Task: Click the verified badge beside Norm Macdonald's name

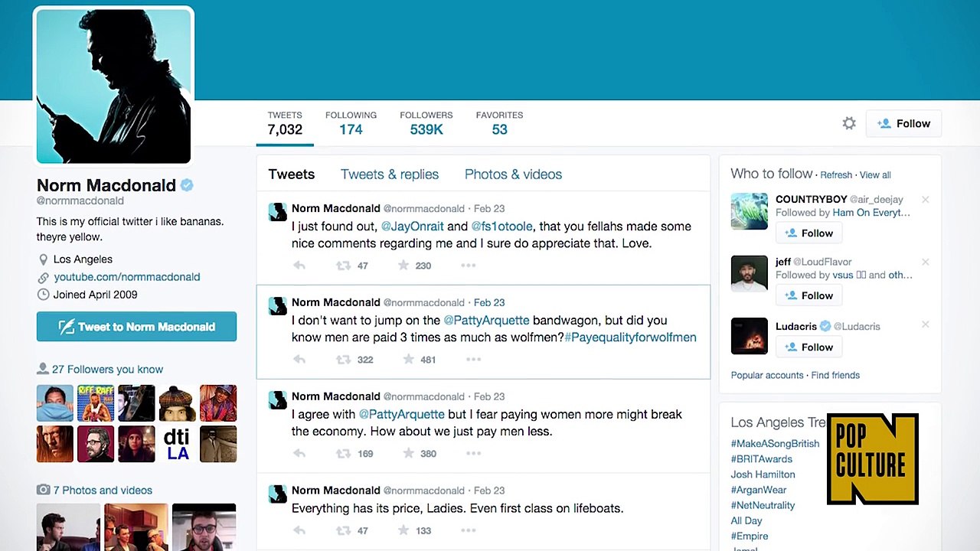Action: pyautogui.click(x=187, y=185)
